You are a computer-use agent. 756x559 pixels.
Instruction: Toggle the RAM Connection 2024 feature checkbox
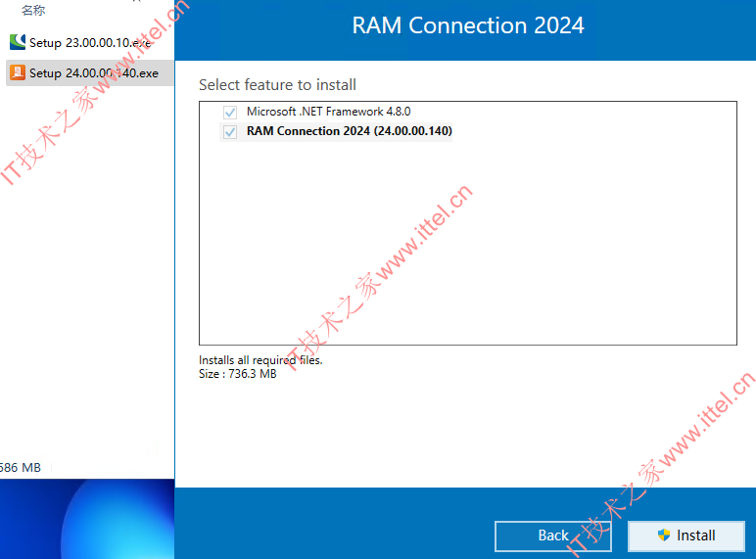[x=230, y=131]
